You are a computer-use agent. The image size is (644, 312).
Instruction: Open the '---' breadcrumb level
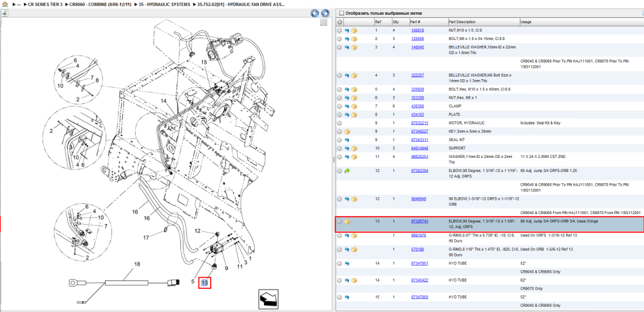(x=18, y=4)
